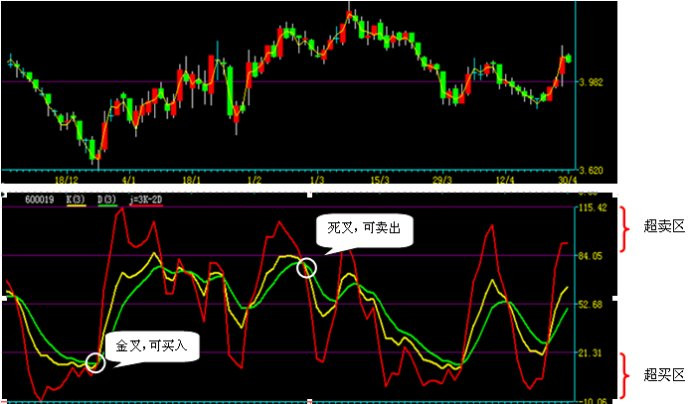Click the 21.31 indicator axis value
Viewport: 690px width, 404px height.
point(592,353)
